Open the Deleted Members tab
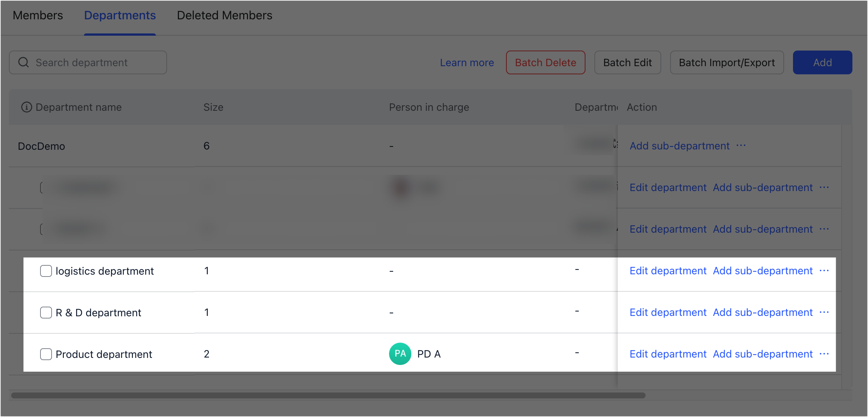 coord(224,16)
